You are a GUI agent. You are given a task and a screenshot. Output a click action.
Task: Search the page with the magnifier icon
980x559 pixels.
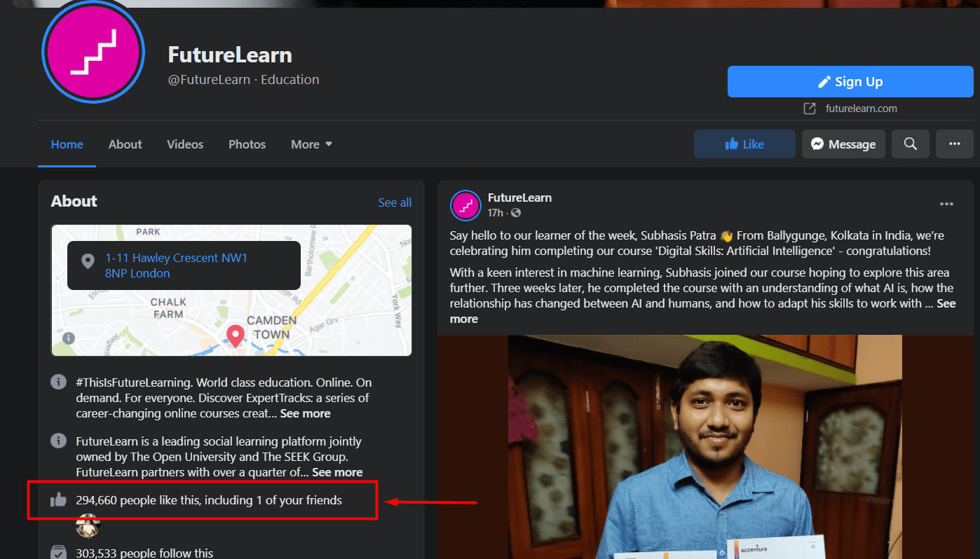tap(911, 144)
